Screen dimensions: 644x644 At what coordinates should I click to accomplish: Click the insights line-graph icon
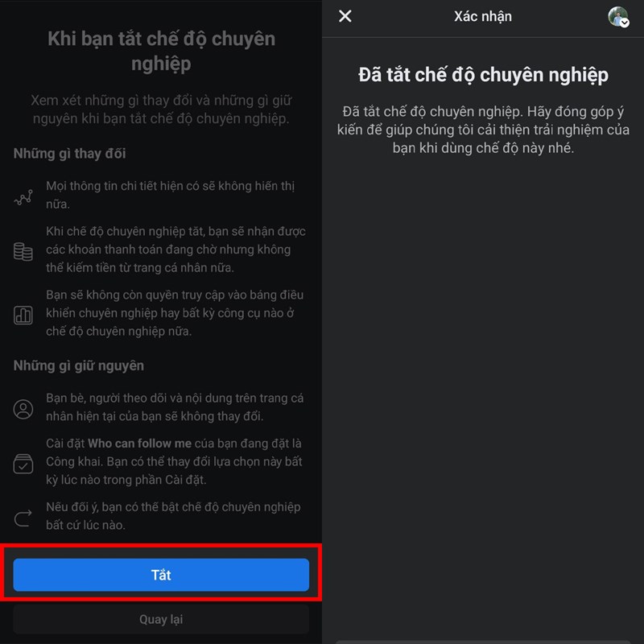(23, 197)
